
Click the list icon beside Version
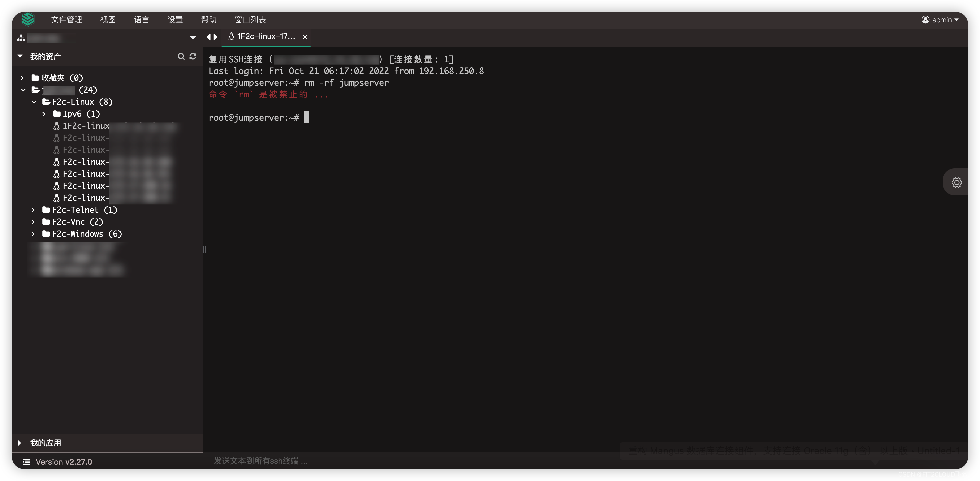click(26, 462)
